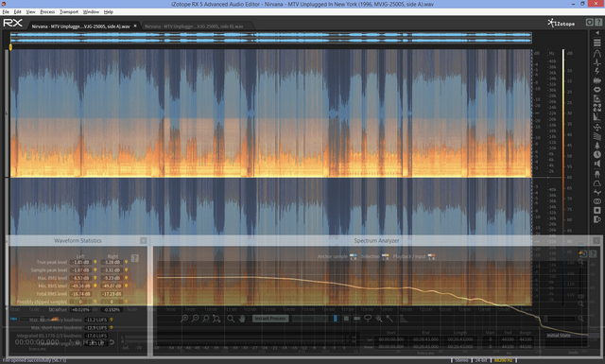605x364 pixels.
Task: Open the module list icon in sidebar
Action: 597,43
